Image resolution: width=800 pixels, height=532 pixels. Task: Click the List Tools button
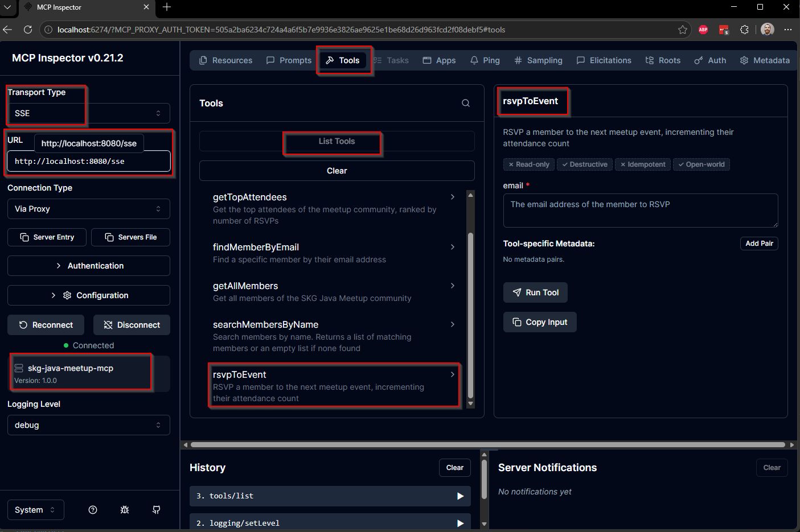click(337, 141)
